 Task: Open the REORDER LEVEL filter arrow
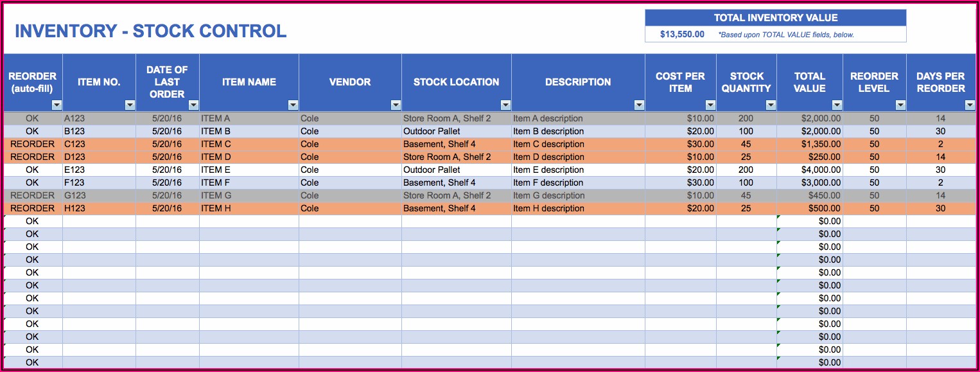[900, 105]
